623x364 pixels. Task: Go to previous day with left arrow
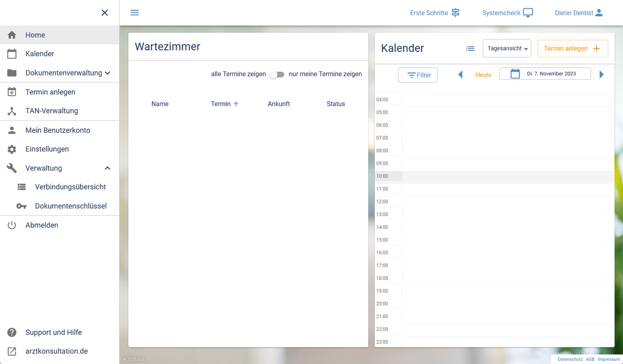pyautogui.click(x=460, y=75)
